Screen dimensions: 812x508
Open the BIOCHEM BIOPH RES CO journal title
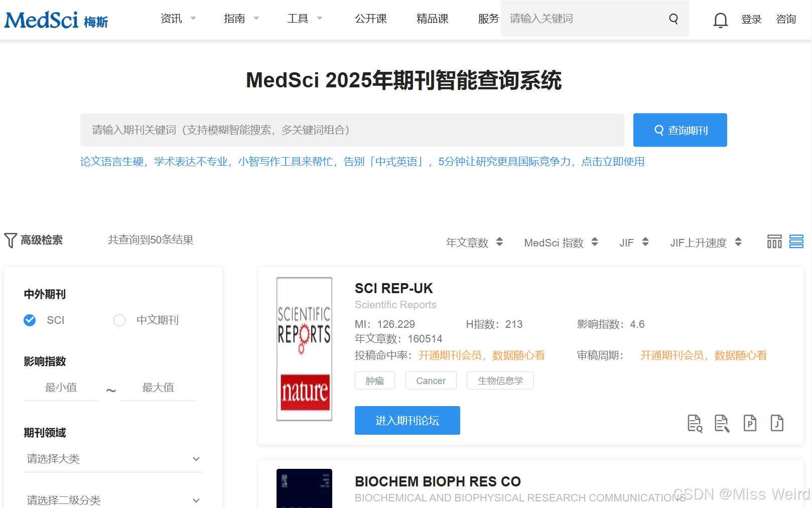438,481
